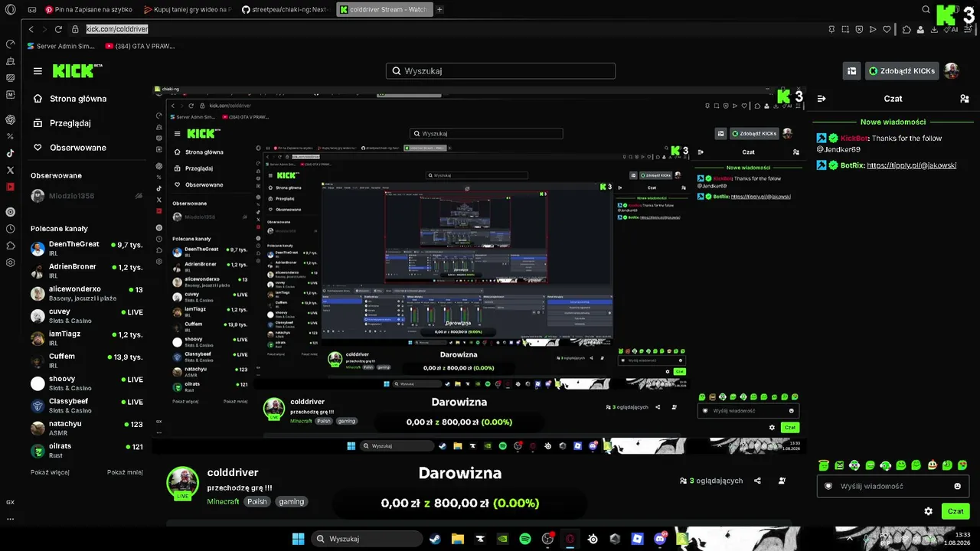Expand list with Pokaż więcej
The image size is (980, 551).
(x=50, y=472)
